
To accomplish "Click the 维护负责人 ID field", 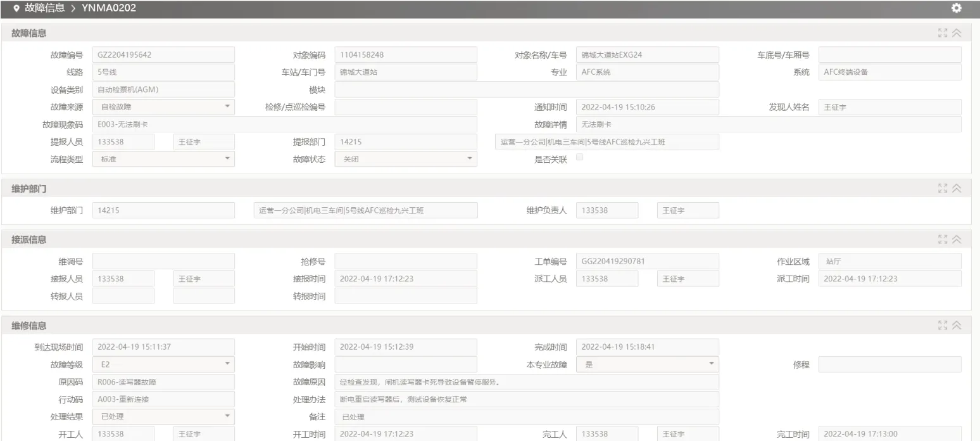I will (x=607, y=210).
